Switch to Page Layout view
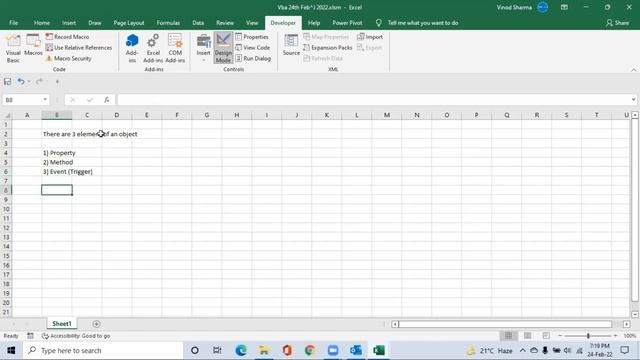This screenshot has height=360, width=640. tap(527, 336)
